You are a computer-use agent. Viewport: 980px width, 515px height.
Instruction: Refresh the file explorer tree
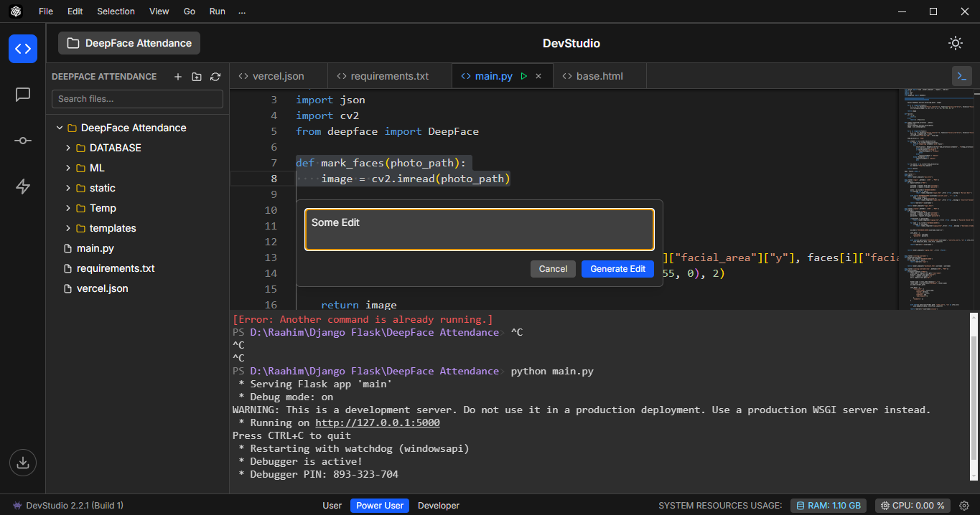click(215, 77)
